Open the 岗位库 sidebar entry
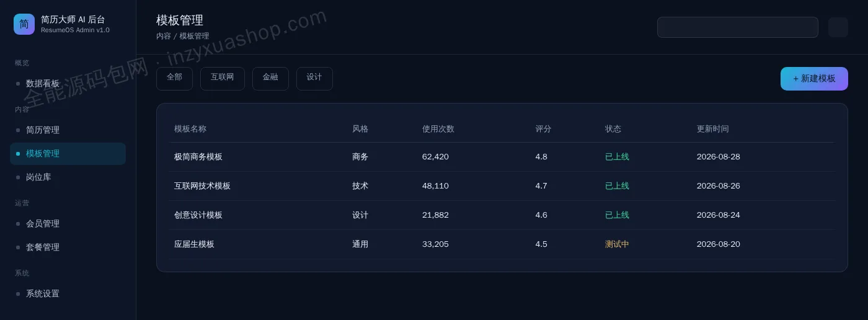868x320 pixels. (68, 177)
